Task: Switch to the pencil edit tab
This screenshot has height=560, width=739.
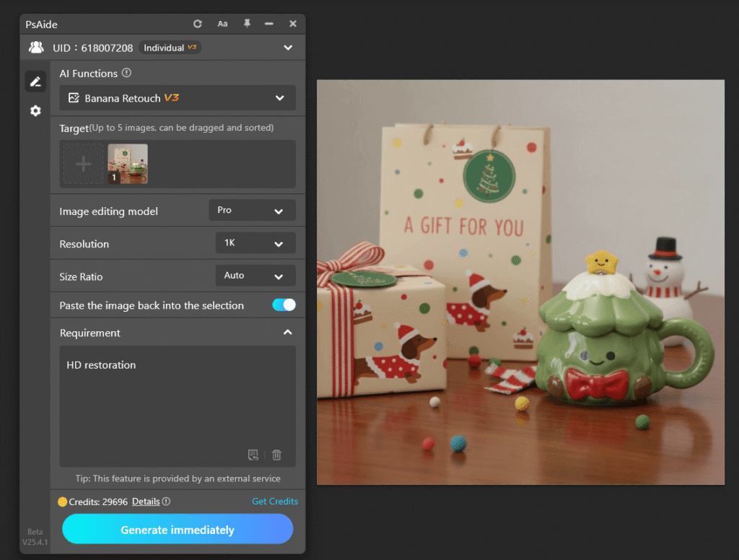Action: click(35, 81)
